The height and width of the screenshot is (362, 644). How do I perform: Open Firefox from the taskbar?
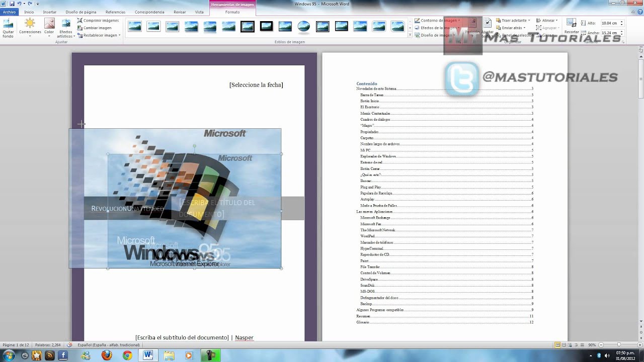107,355
